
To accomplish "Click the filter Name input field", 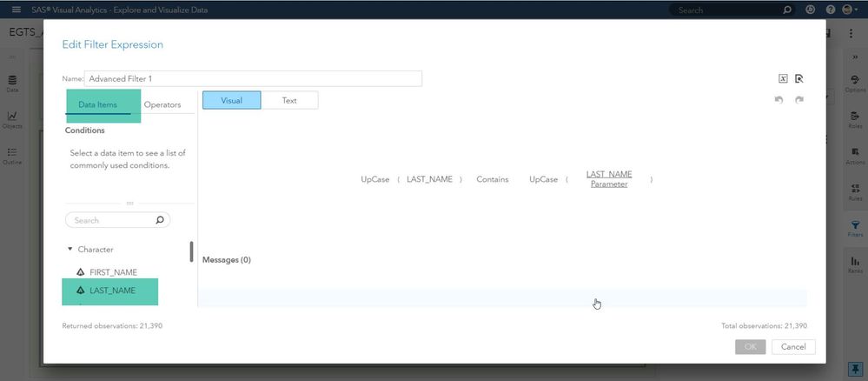I will [253, 79].
